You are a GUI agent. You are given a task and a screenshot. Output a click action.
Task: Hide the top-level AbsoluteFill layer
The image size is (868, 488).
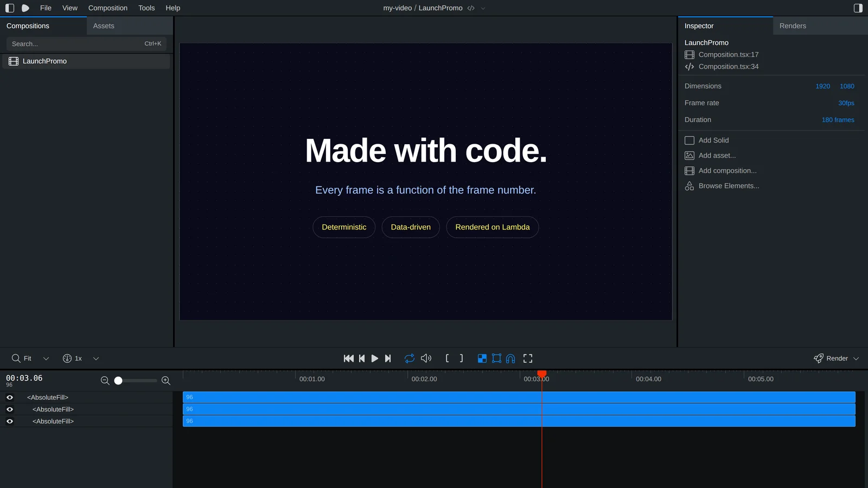(10, 397)
